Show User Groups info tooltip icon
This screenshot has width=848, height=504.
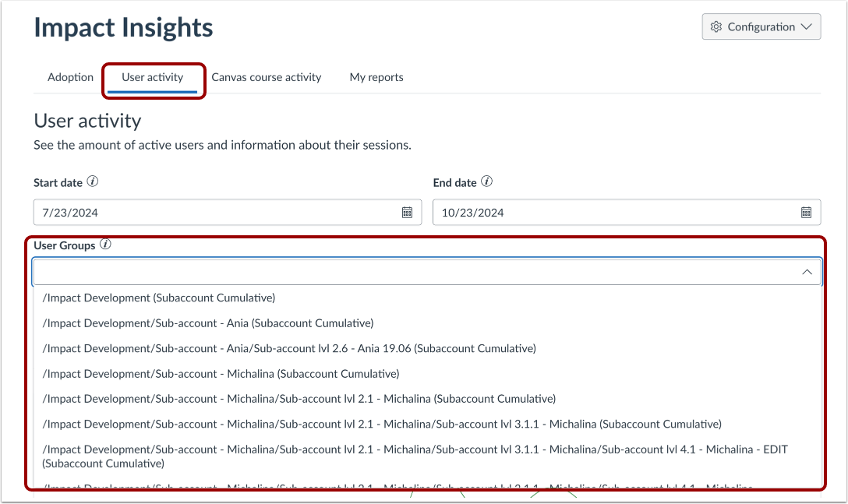105,245
